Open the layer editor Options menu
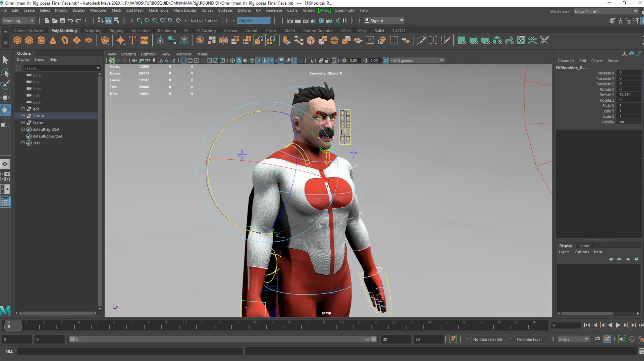 [x=581, y=252]
